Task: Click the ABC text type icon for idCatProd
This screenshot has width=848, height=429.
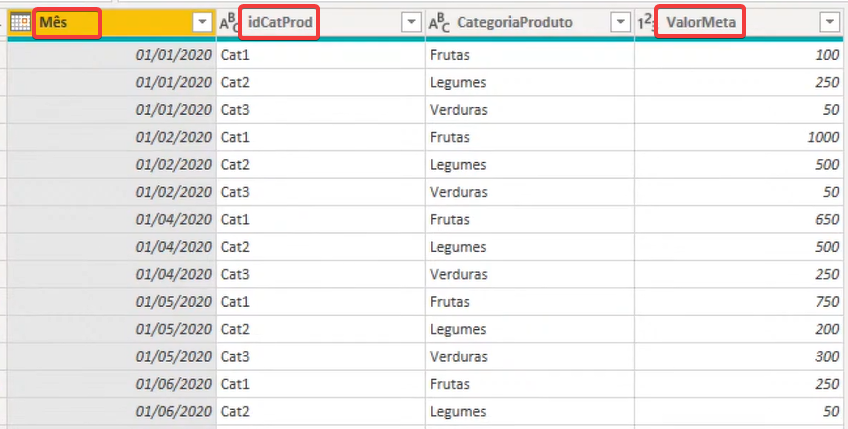Action: click(x=228, y=23)
